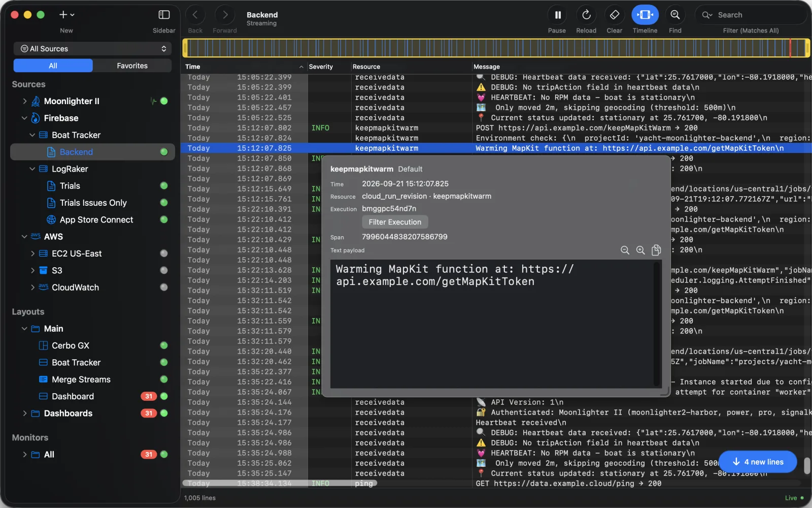
Task: Reload the Backend log
Action: tap(586, 15)
